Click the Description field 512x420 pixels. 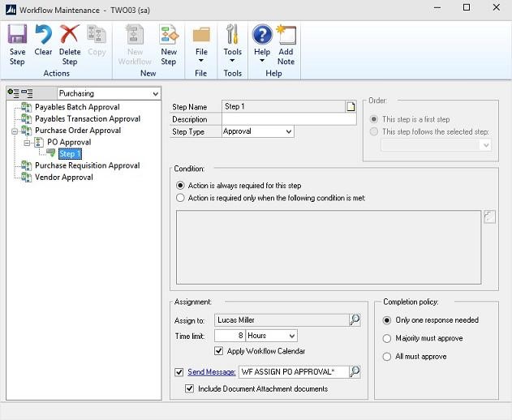pyautogui.click(x=289, y=119)
